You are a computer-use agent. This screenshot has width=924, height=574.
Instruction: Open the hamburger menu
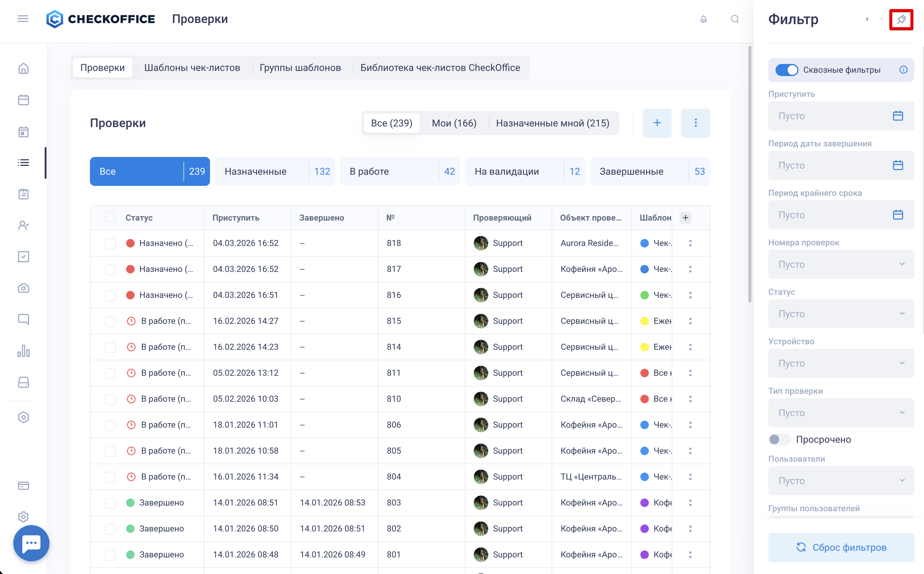23,19
